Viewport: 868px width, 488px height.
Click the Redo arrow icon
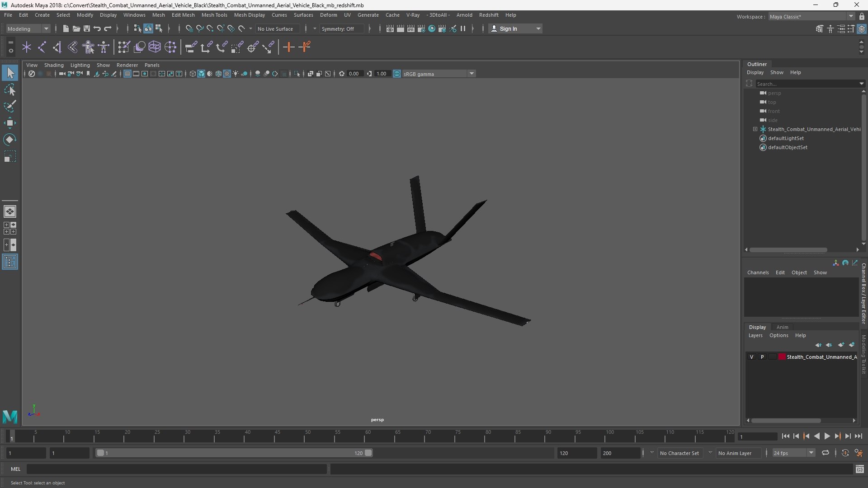coord(108,28)
